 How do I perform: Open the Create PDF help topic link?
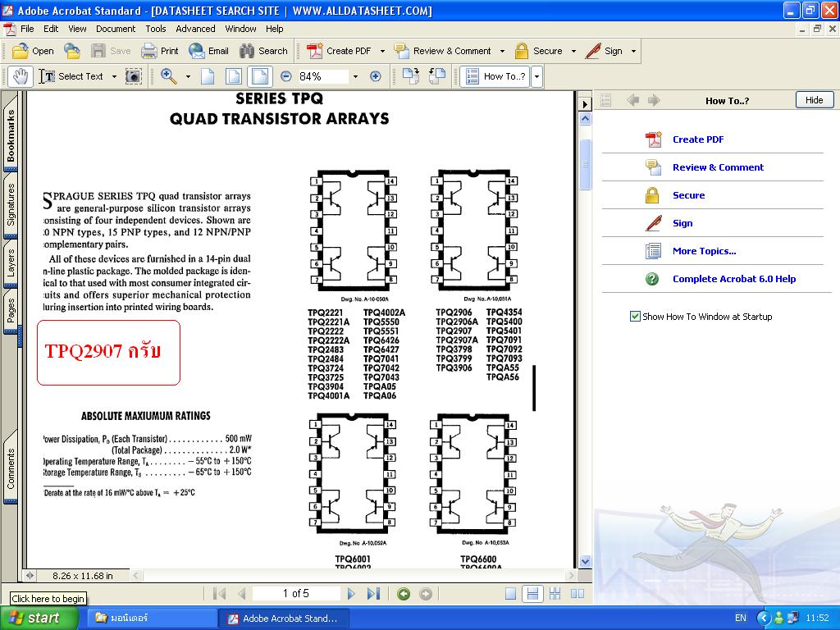pos(698,139)
